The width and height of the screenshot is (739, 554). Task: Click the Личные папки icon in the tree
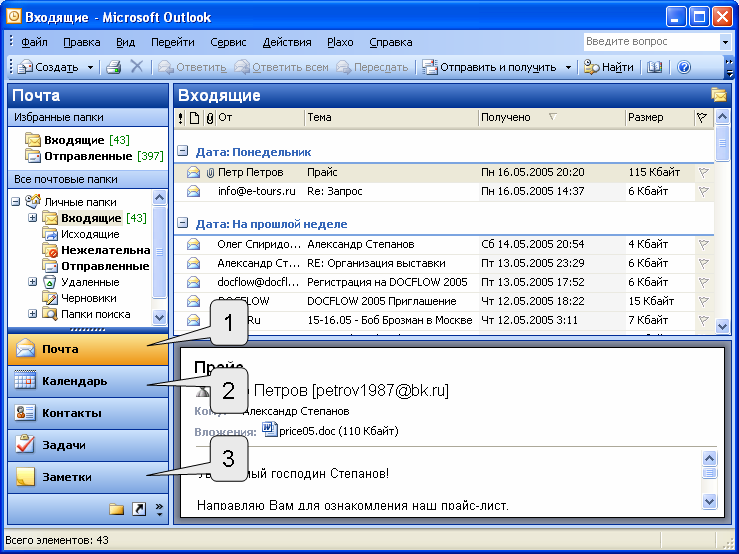[33, 201]
